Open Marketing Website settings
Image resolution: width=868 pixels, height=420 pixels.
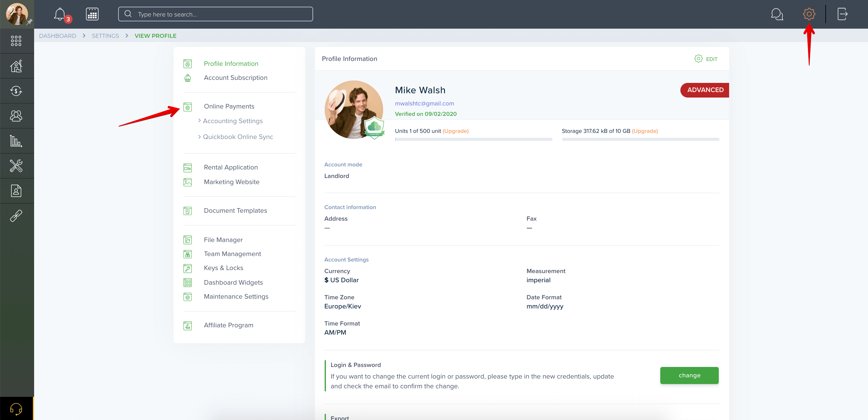232,182
